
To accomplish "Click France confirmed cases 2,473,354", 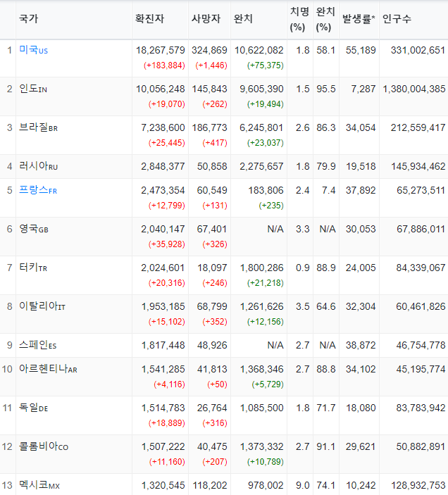I will [x=163, y=190].
